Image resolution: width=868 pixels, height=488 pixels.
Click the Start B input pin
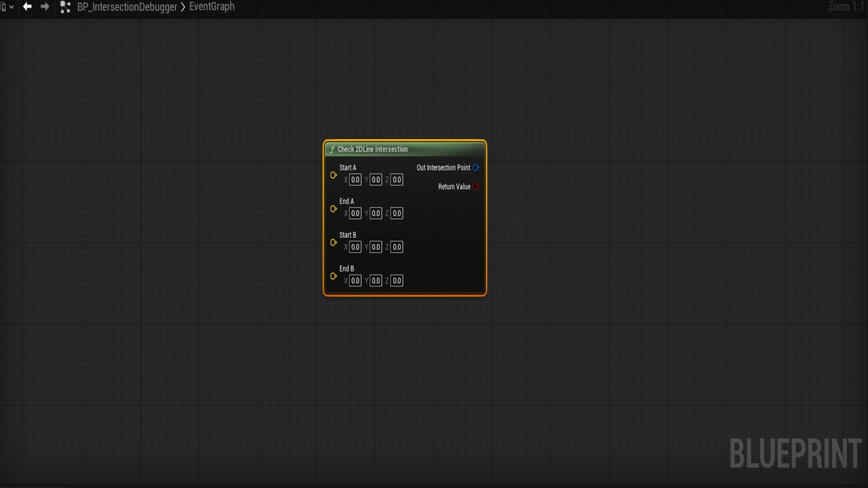(333, 243)
